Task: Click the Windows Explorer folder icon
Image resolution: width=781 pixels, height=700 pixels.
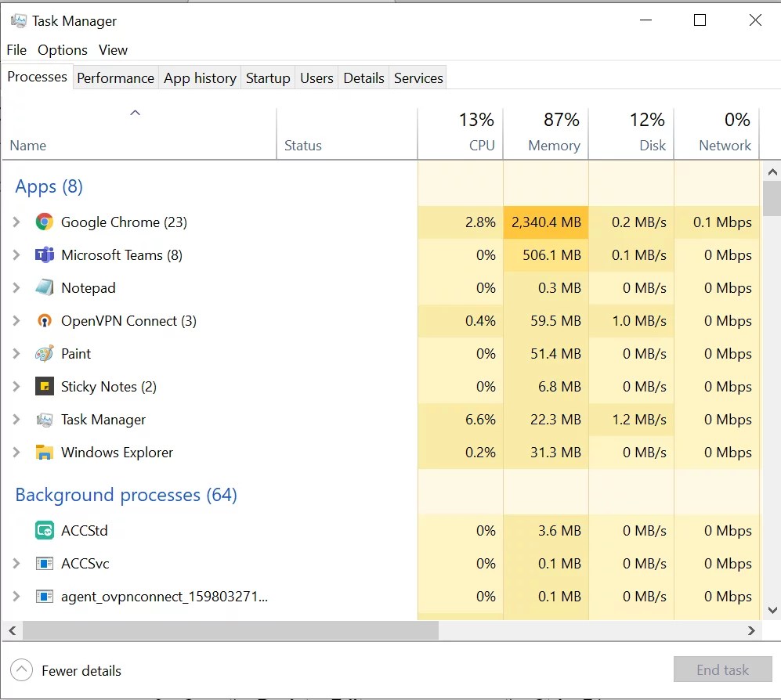Action: pos(45,453)
